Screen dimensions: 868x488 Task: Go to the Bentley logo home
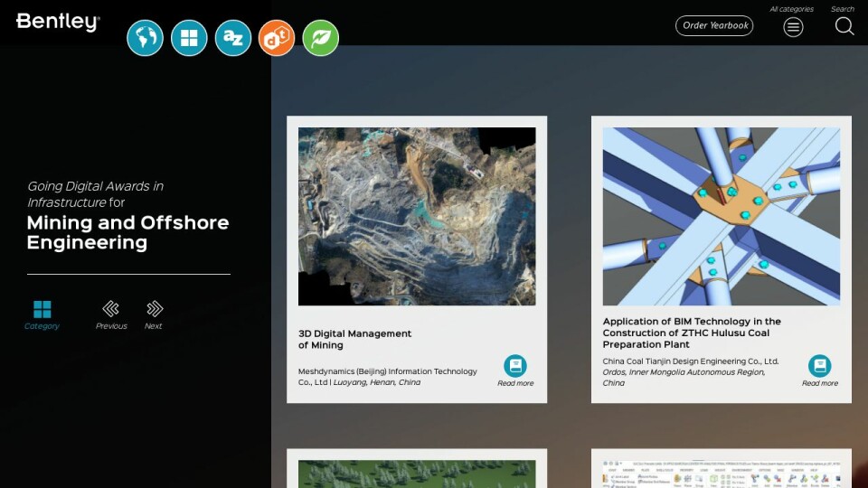(58, 23)
